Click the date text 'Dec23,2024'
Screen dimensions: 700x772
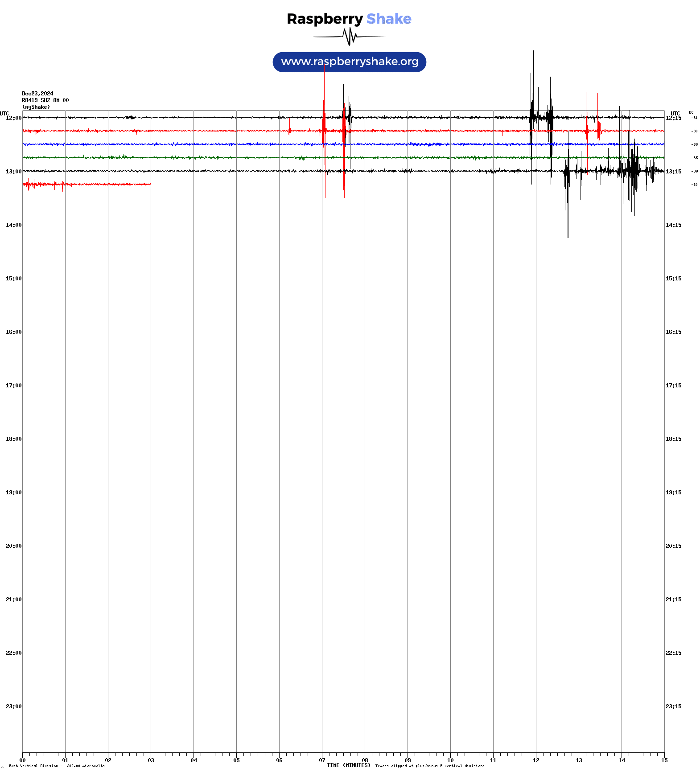(x=38, y=94)
